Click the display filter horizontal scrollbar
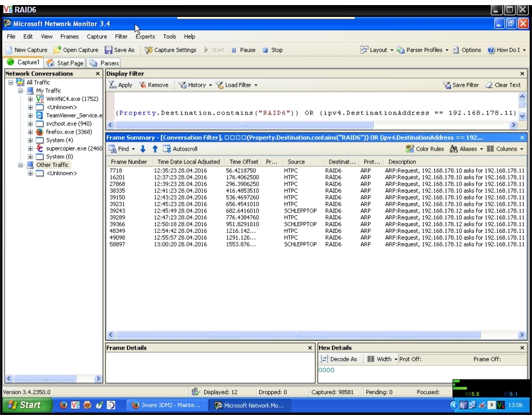Image resolution: width=532 pixels, height=415 pixels. tap(244, 125)
